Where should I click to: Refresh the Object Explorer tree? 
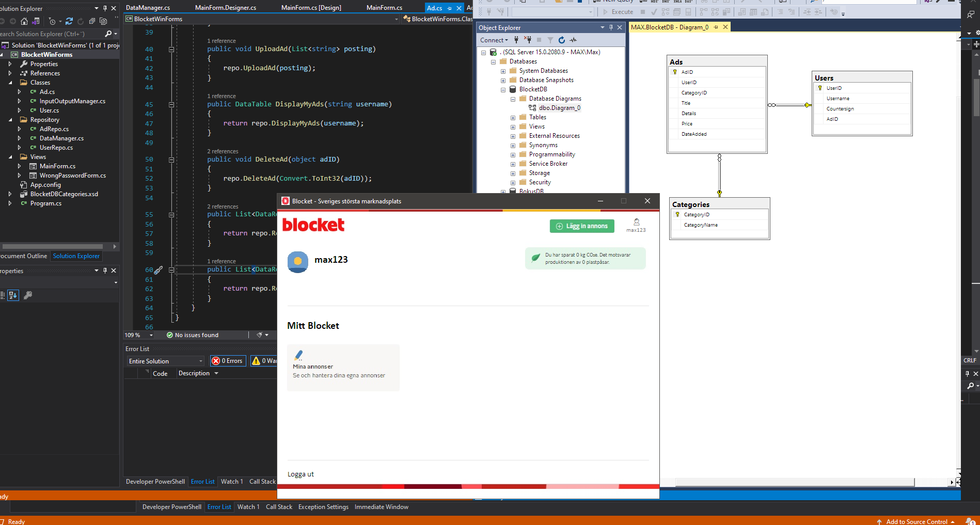click(x=561, y=40)
